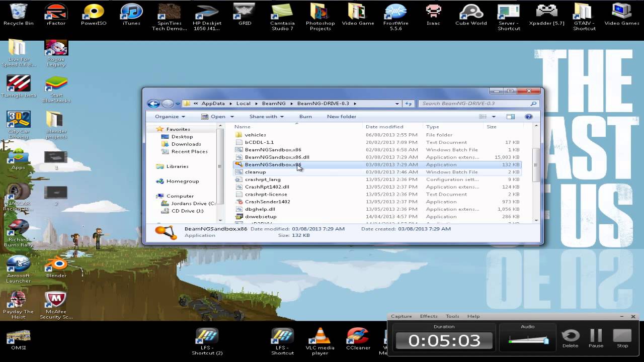Image resolution: width=644 pixels, height=362 pixels.
Task: Open the recorder Capture menu
Action: pos(401,316)
